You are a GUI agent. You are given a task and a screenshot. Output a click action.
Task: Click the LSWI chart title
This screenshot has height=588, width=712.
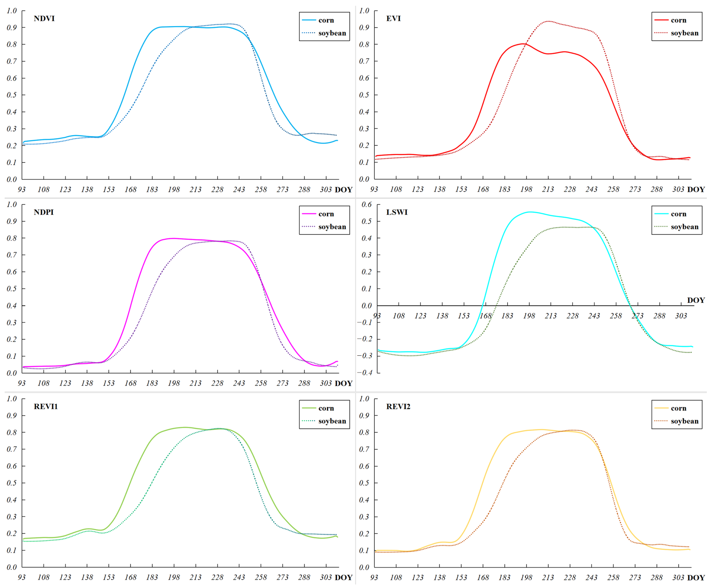coord(397,212)
